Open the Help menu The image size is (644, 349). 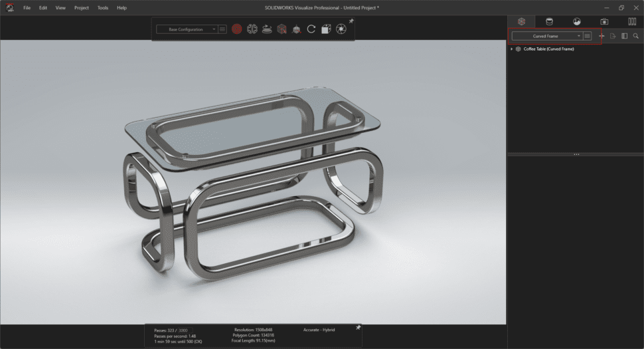(x=121, y=8)
